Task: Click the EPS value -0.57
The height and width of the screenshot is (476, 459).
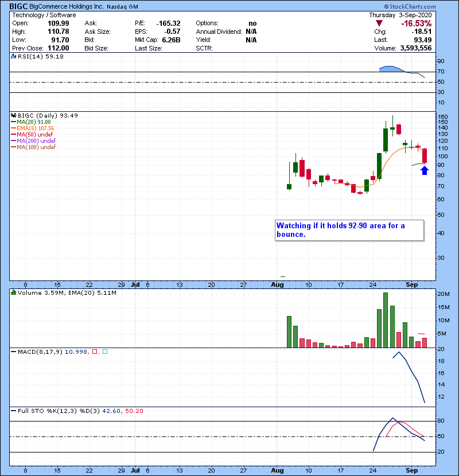Action: (172, 32)
